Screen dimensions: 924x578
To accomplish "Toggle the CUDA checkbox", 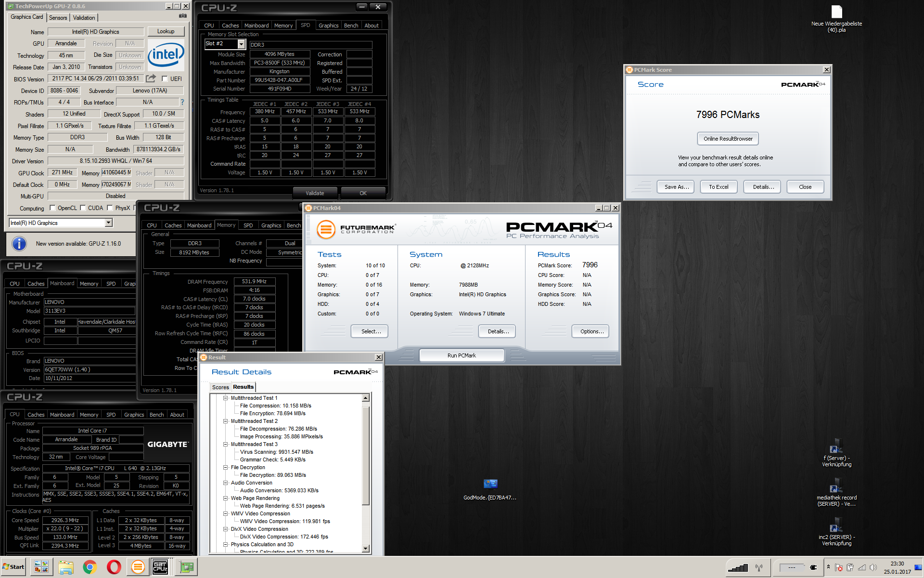I will [x=83, y=208].
